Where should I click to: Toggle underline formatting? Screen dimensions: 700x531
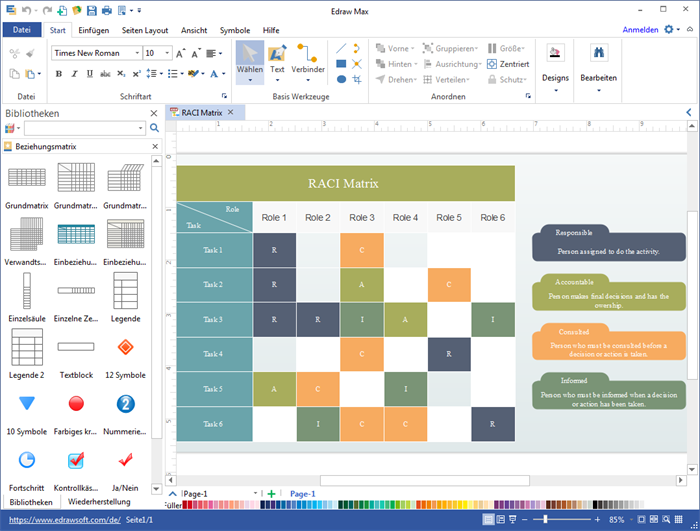[90, 74]
